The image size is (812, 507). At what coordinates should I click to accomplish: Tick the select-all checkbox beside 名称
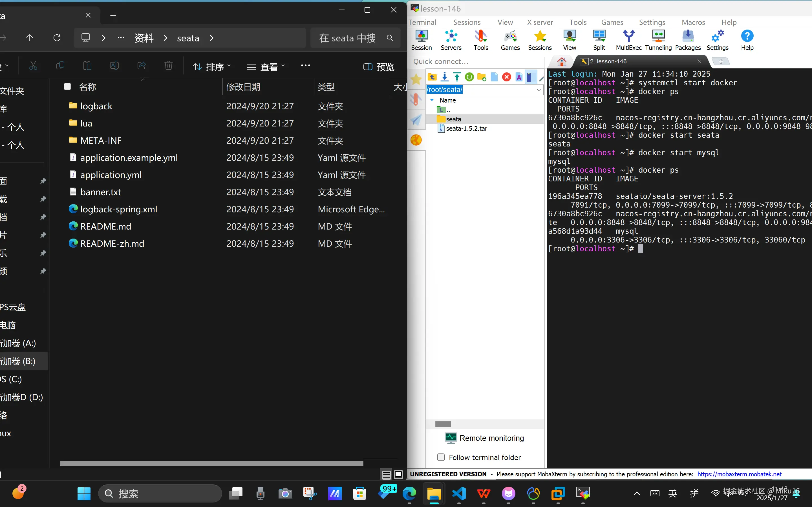pyautogui.click(x=67, y=87)
